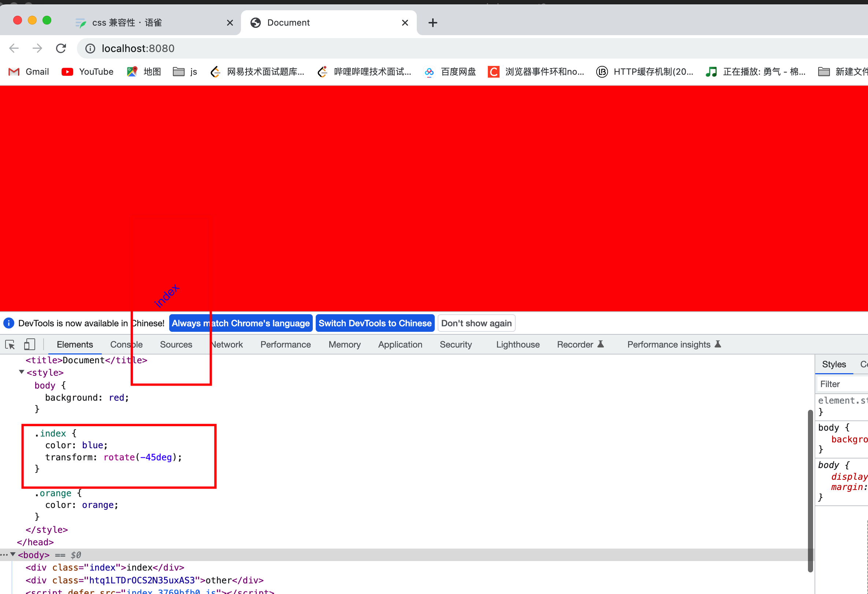This screenshot has width=868, height=594.
Task: View site information icon in address bar
Action: click(90, 49)
